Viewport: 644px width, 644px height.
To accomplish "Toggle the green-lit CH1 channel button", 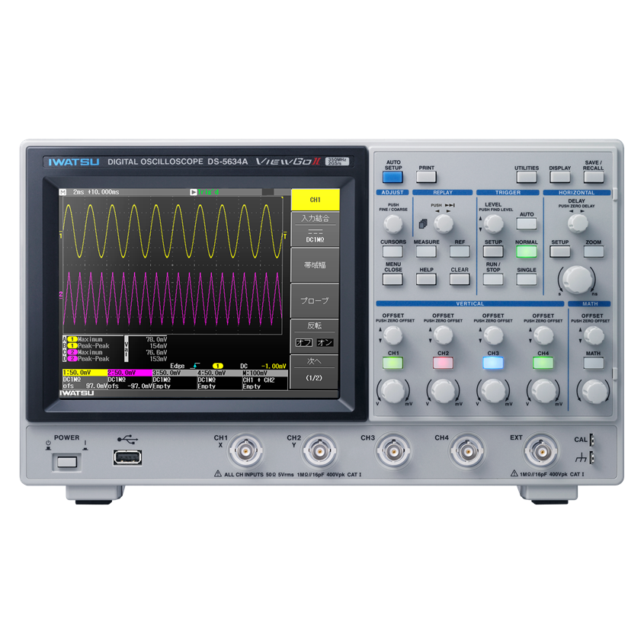I will click(x=392, y=363).
